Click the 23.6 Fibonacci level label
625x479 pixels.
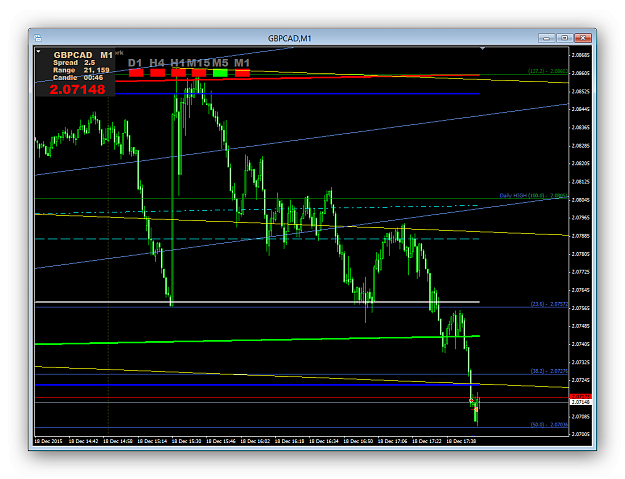click(549, 304)
